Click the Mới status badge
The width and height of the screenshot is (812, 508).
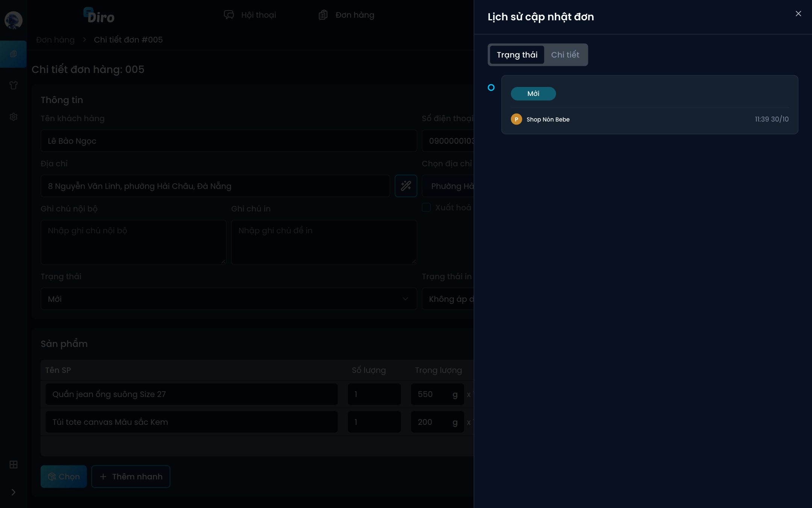533,94
